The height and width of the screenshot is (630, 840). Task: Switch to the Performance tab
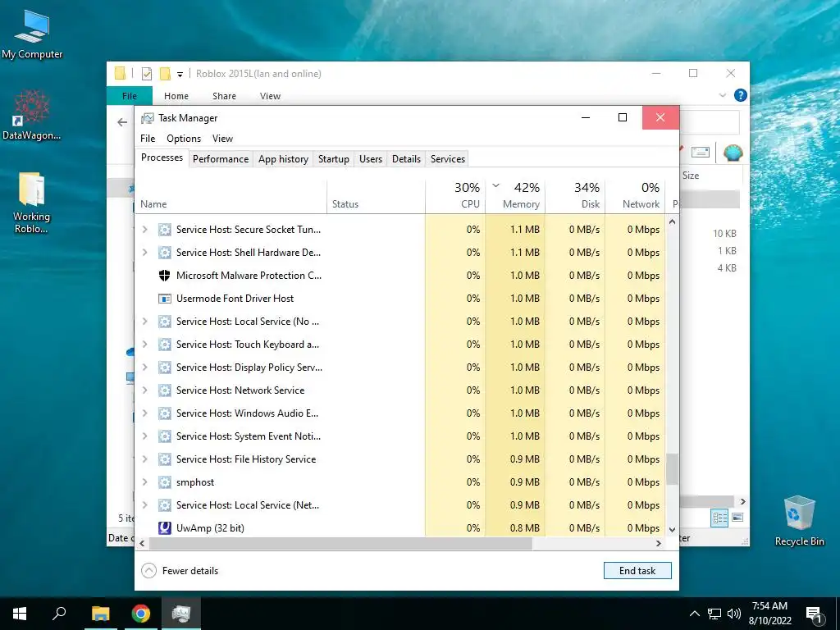(x=221, y=159)
